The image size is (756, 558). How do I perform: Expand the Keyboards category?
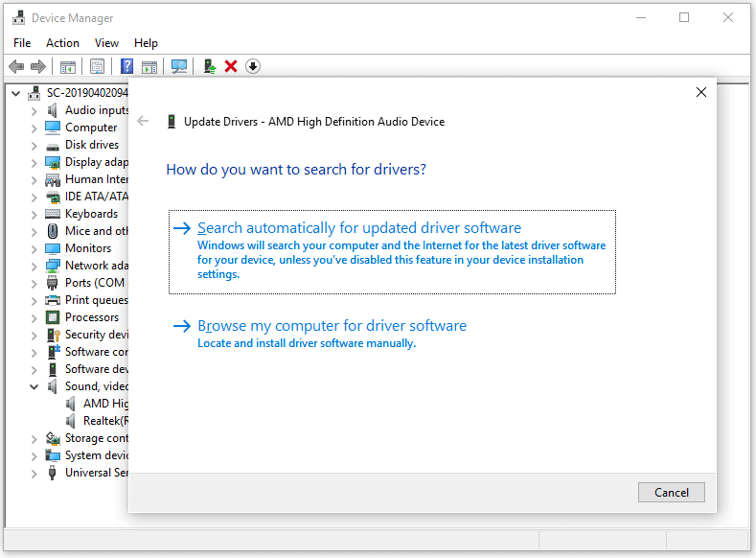[x=34, y=215]
